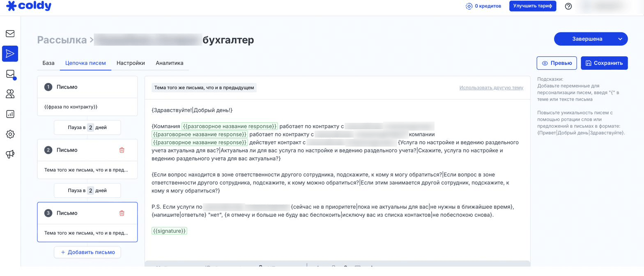Open the mail envelope sidebar icon
Viewport: 644px width, 276px height.
10,34
